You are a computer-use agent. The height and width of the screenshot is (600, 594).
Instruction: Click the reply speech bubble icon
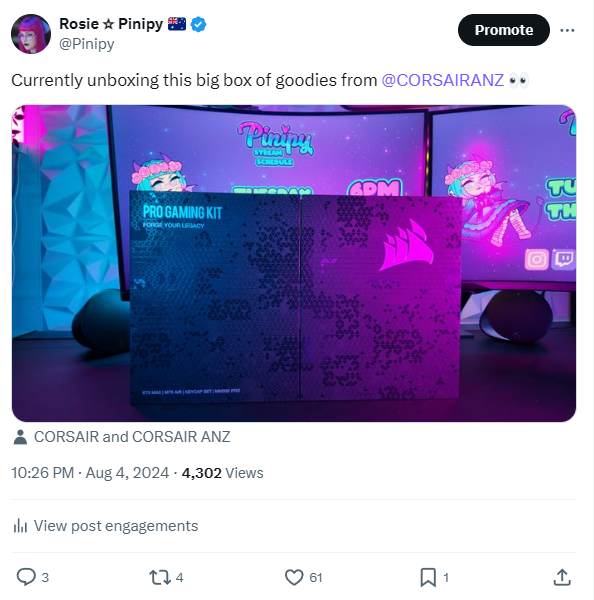[26, 577]
